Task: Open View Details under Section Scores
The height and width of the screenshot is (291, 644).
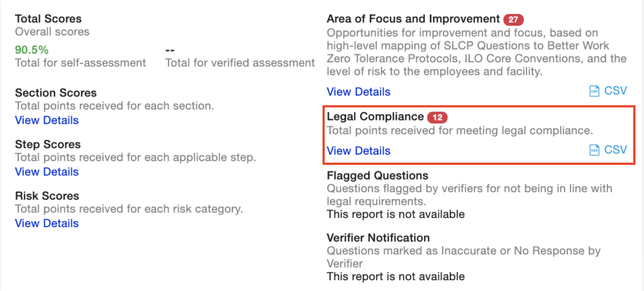Action: [x=47, y=120]
